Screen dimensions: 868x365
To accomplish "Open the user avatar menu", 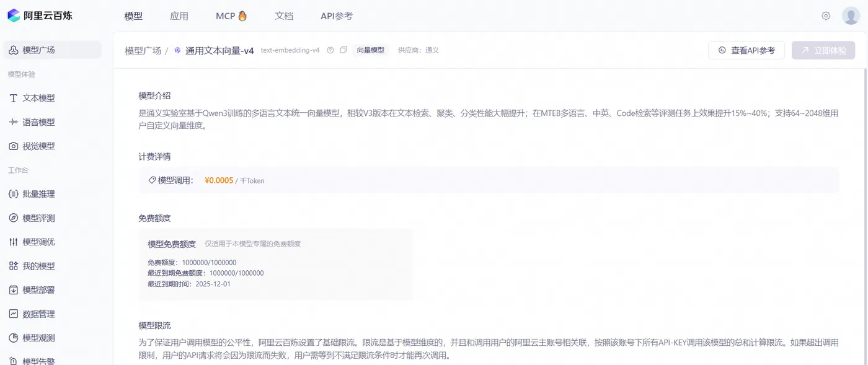I will pyautogui.click(x=851, y=16).
